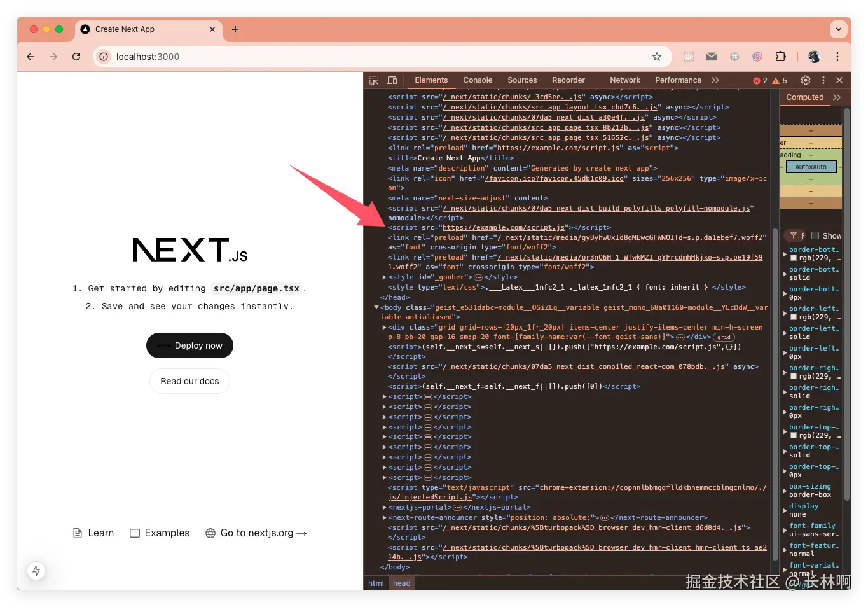Image resolution: width=868 pixels, height=607 pixels.
Task: Click the browser forward arrow
Action: point(53,57)
